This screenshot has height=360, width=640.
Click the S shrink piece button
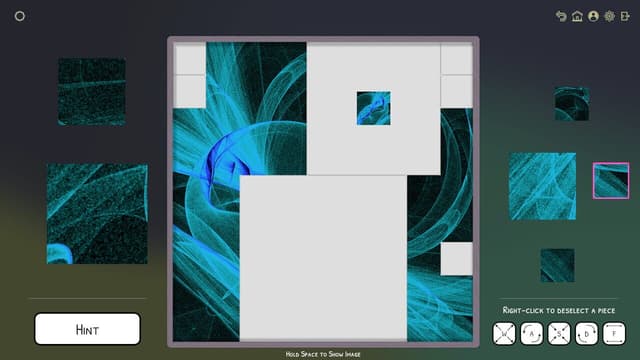559,333
